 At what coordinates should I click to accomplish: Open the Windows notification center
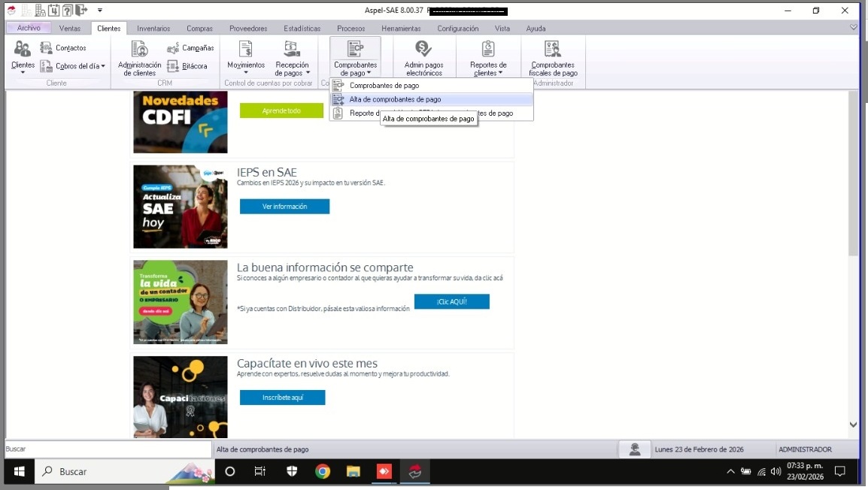coord(839,471)
